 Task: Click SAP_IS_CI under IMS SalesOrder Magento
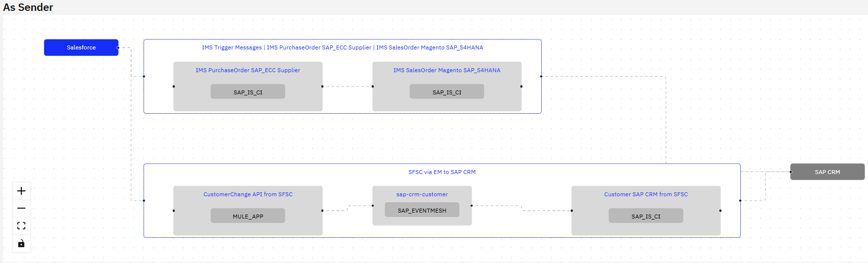click(447, 92)
